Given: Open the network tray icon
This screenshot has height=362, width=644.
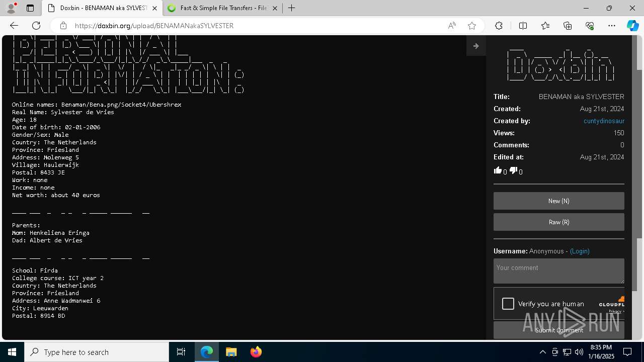Looking at the screenshot, I should [x=567, y=352].
